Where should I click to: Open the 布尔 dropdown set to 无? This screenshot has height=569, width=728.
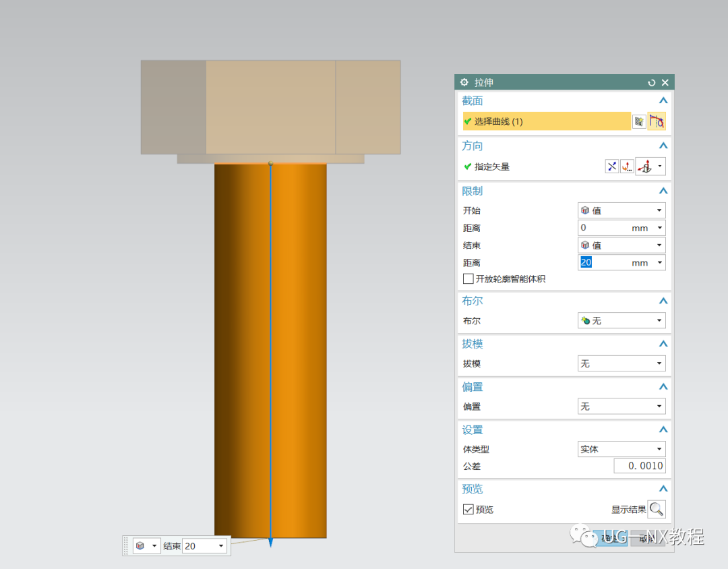click(621, 320)
